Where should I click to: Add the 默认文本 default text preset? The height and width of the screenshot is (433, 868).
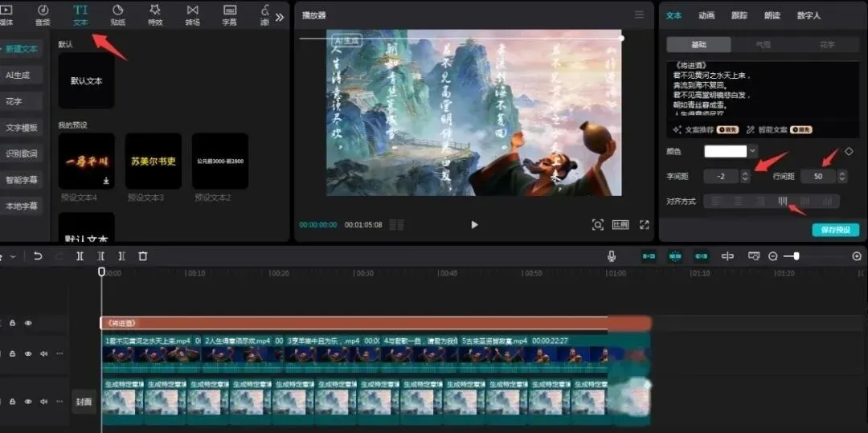(x=86, y=81)
